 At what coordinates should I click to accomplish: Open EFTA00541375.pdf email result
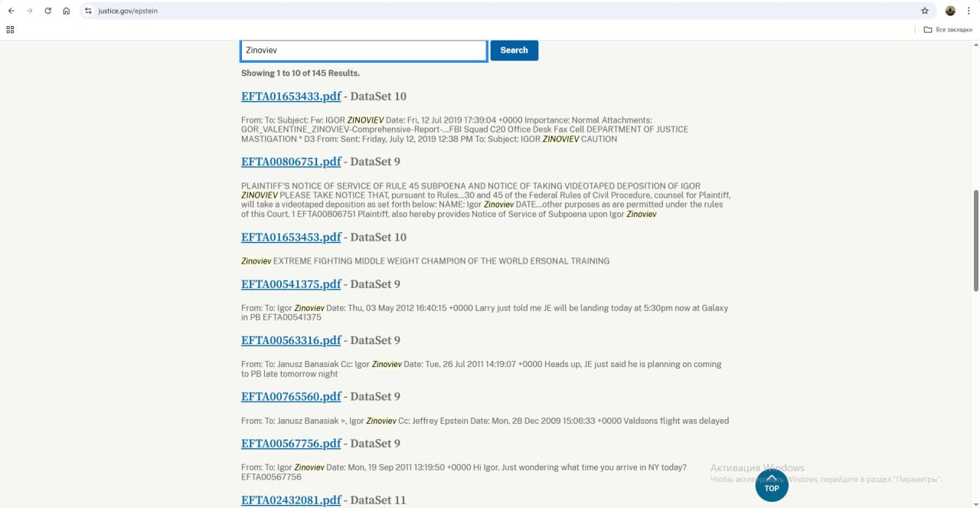[291, 284]
